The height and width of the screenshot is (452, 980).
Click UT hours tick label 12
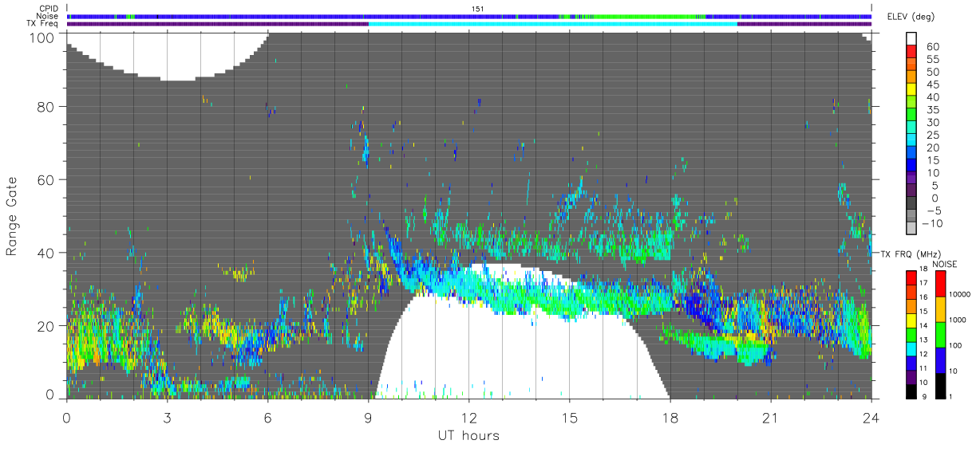tap(468, 417)
